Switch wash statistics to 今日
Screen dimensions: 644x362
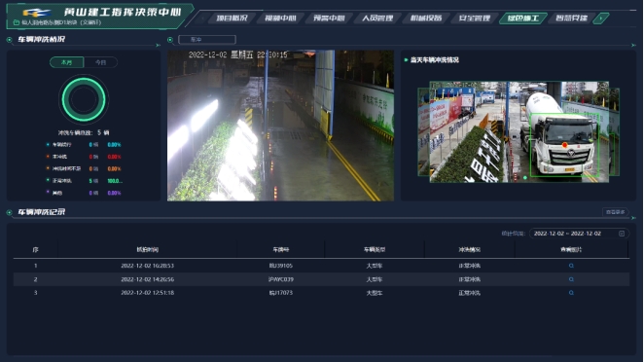[100, 62]
